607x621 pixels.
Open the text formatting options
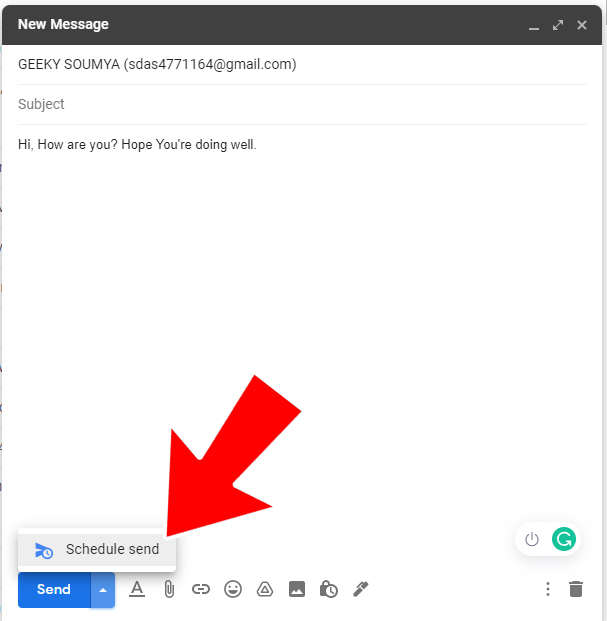pyautogui.click(x=137, y=589)
